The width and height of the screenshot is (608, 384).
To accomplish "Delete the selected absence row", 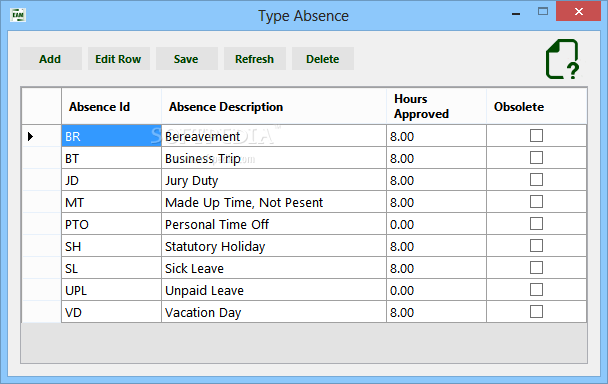I will coord(323,59).
